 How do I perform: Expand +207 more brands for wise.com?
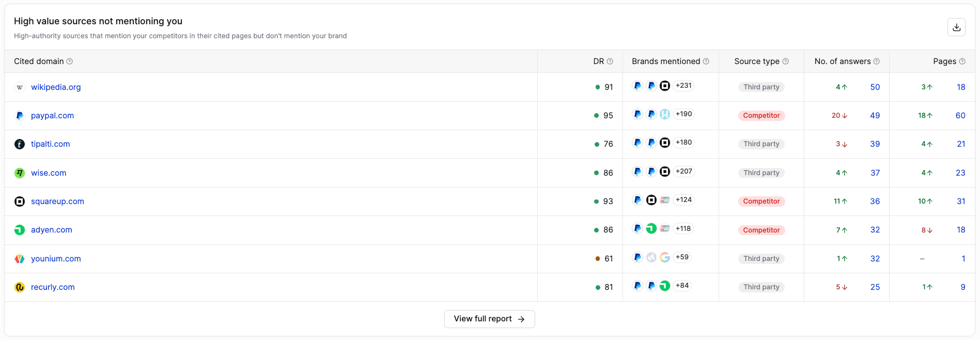click(x=684, y=172)
